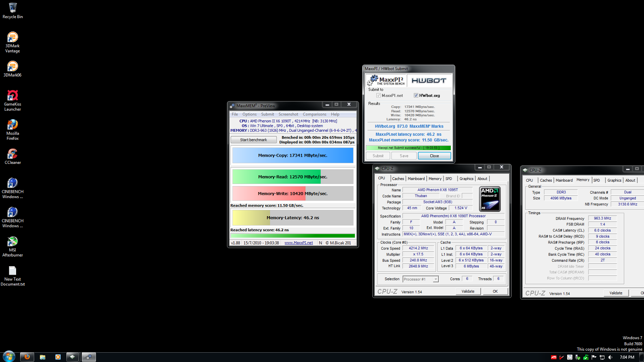Select CPU tab in right CPU-Z window
644x362 pixels.
pos(529,180)
